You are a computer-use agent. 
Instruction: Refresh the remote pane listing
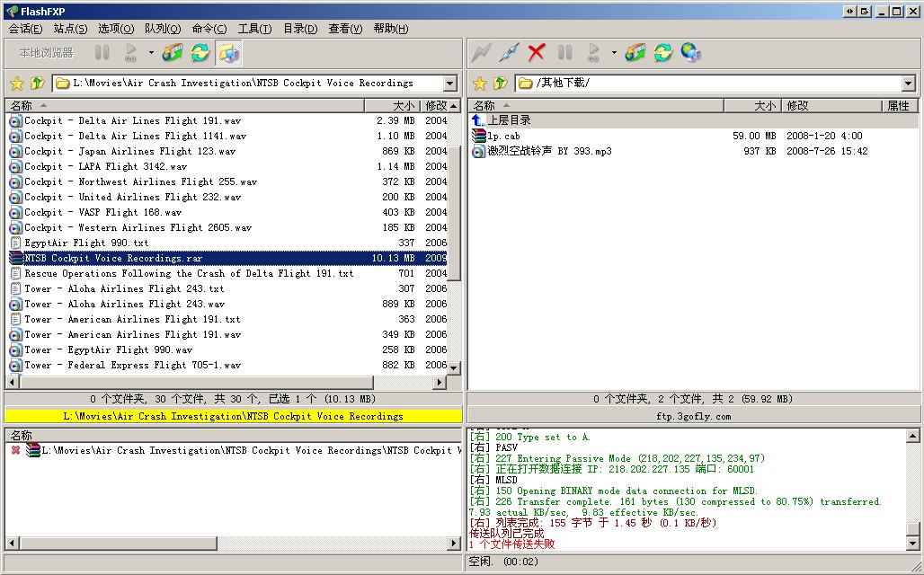pyautogui.click(x=663, y=53)
